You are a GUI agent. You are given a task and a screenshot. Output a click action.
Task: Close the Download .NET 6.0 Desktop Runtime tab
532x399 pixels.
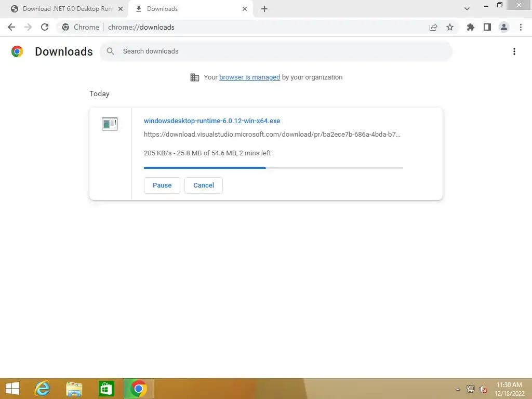121,9
